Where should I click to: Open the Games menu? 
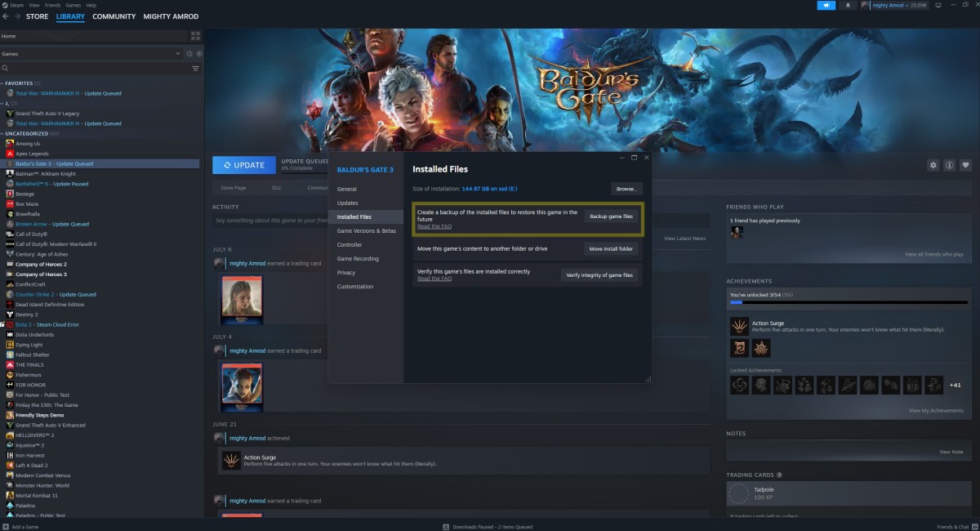73,5
